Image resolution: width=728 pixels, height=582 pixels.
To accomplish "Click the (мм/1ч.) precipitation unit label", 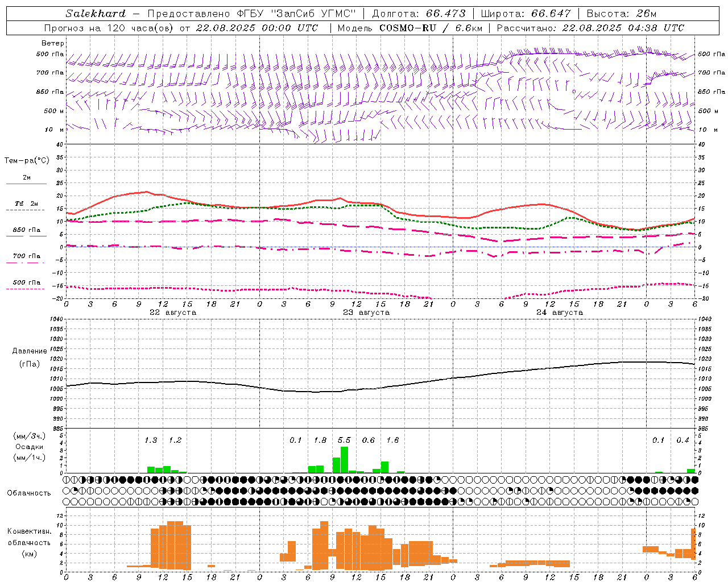I will pyautogui.click(x=29, y=458).
